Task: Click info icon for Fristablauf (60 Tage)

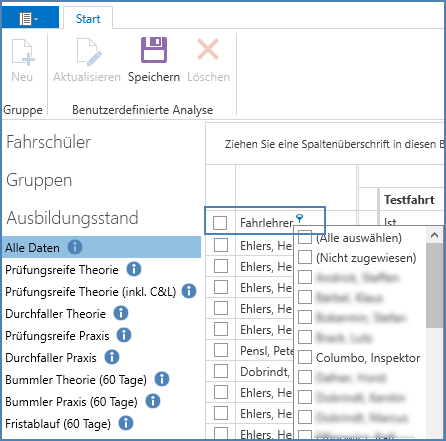Action: tap(126, 423)
